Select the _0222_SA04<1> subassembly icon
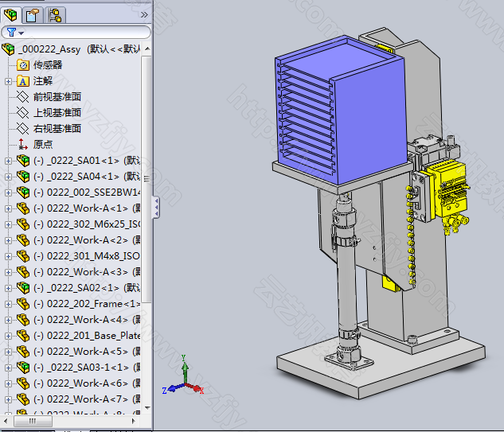 click(23, 177)
